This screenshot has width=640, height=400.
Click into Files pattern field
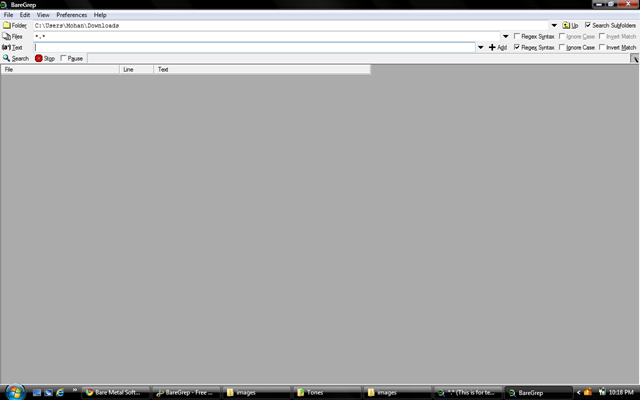point(267,36)
